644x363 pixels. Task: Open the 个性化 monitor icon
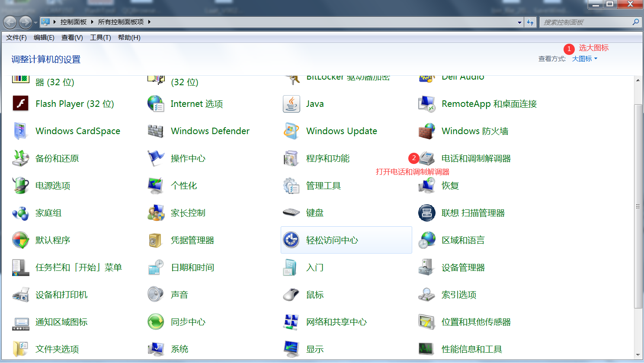coord(156,186)
